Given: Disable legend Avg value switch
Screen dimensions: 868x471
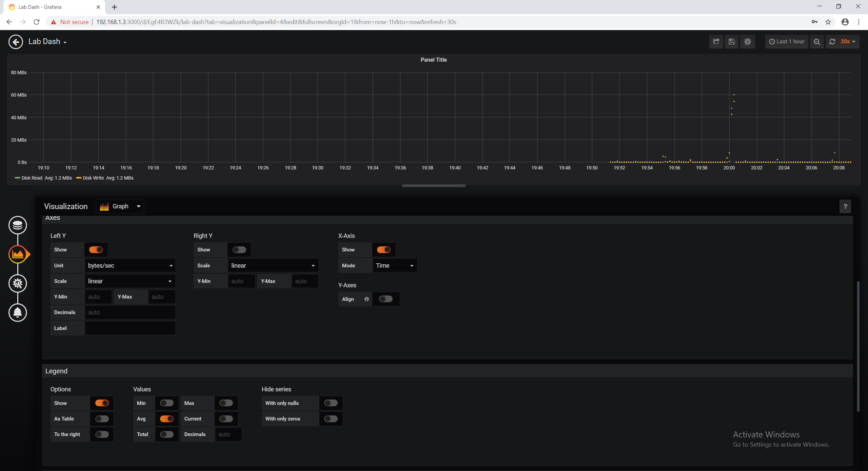Looking at the screenshot, I should 167,419.
